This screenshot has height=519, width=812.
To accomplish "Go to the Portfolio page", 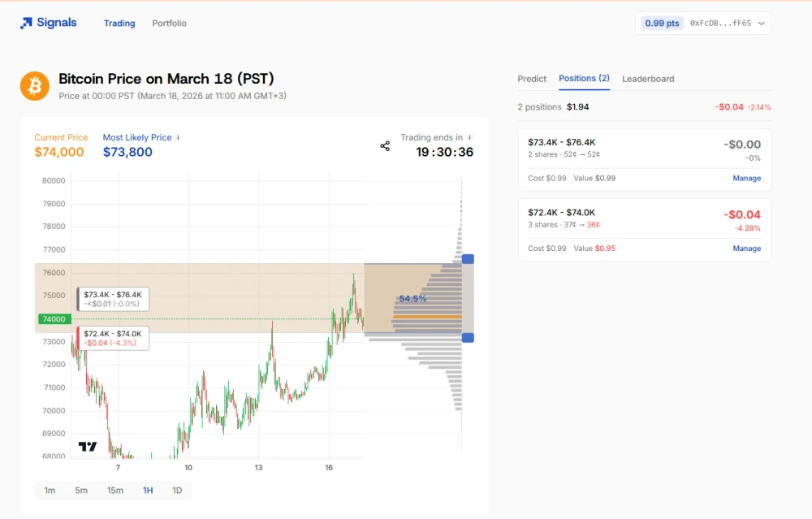I will pos(169,24).
